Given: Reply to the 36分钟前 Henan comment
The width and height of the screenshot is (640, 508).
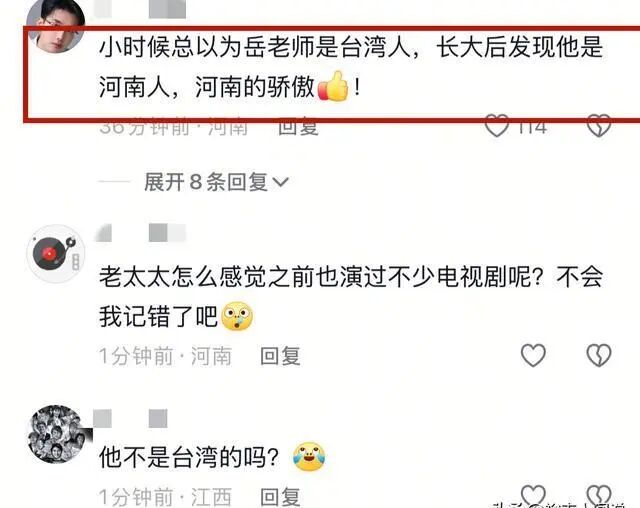Looking at the screenshot, I should coord(298,127).
